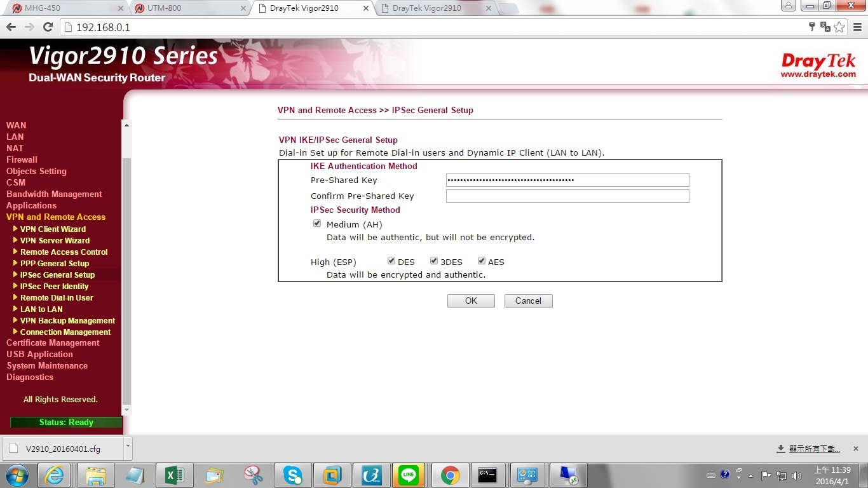Bookmark this page with the star icon

[839, 27]
